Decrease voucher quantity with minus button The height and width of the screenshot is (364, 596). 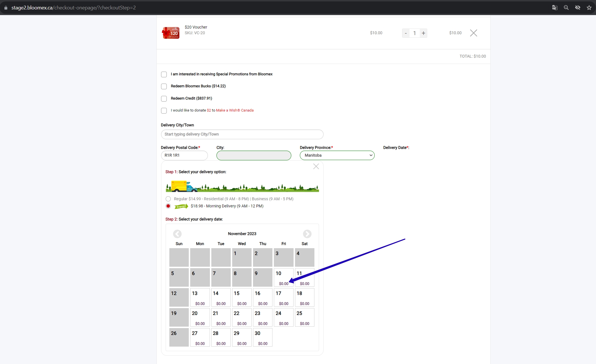click(x=406, y=33)
